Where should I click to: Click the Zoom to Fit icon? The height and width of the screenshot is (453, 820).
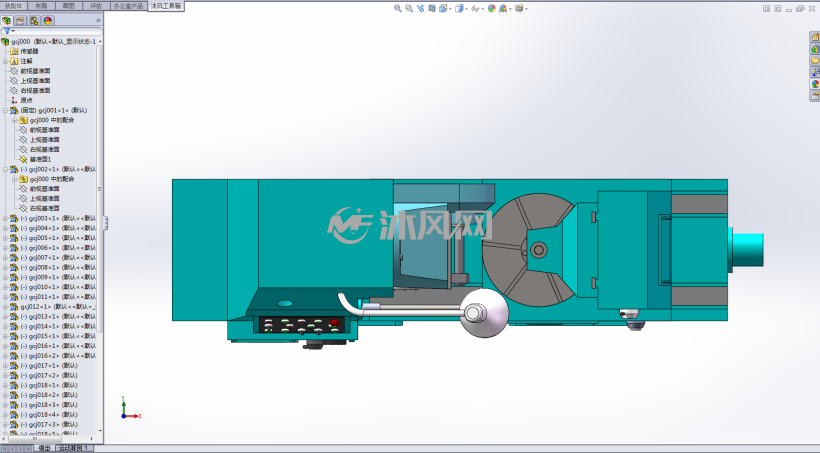pyautogui.click(x=397, y=8)
